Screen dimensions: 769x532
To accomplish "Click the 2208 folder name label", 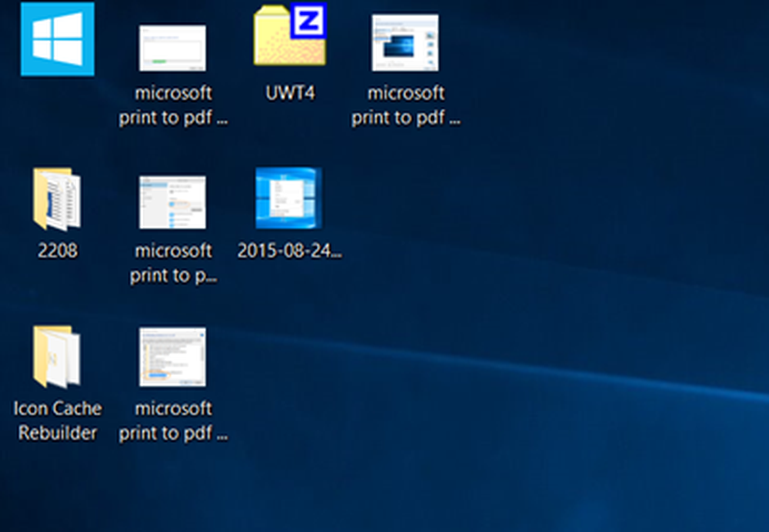I will tap(58, 251).
